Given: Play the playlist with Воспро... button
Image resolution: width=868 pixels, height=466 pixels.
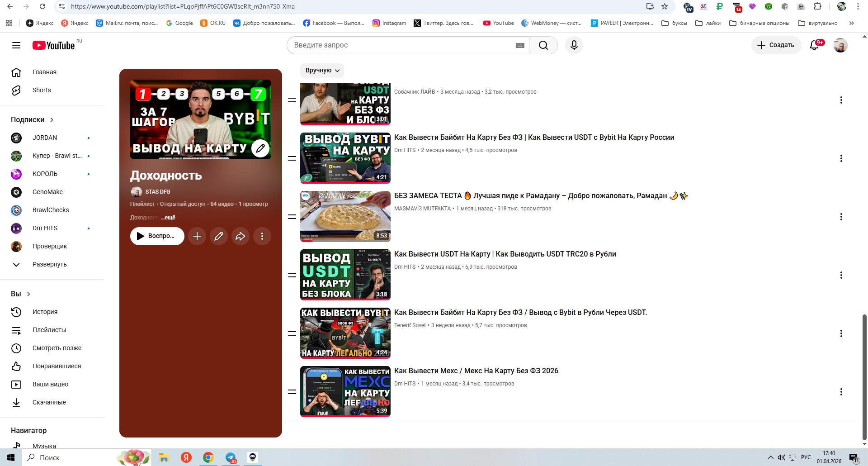Looking at the screenshot, I should 157,236.
